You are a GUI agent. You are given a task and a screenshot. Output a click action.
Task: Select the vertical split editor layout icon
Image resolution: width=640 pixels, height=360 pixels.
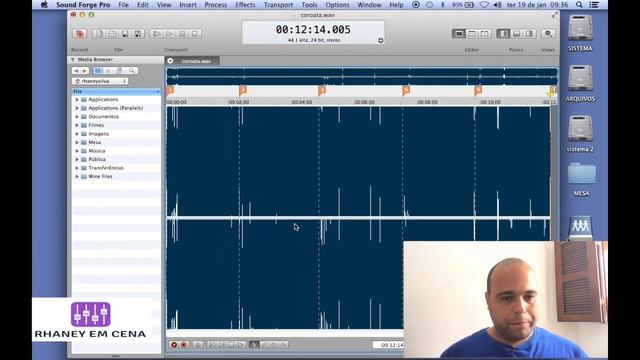(484, 33)
